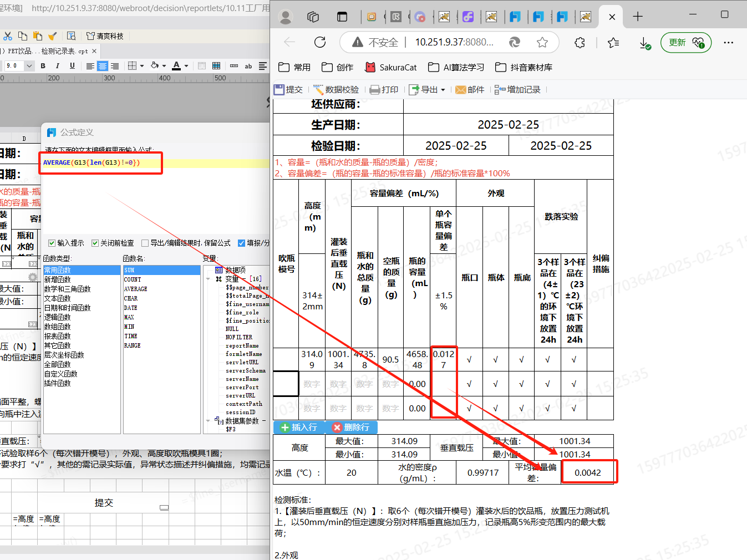747x560 pixels.
Task: Open the AI算法学习 bookmarks folder
Action: [x=456, y=67]
